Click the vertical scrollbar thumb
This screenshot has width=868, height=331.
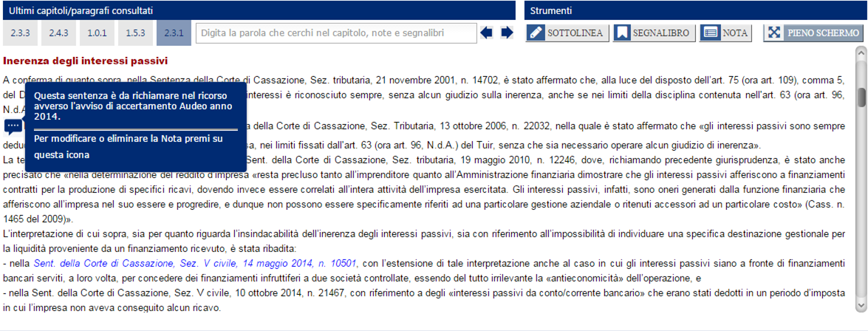[x=861, y=97]
